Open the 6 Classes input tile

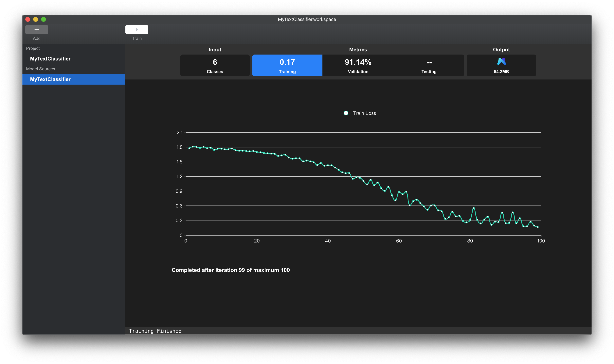(215, 65)
